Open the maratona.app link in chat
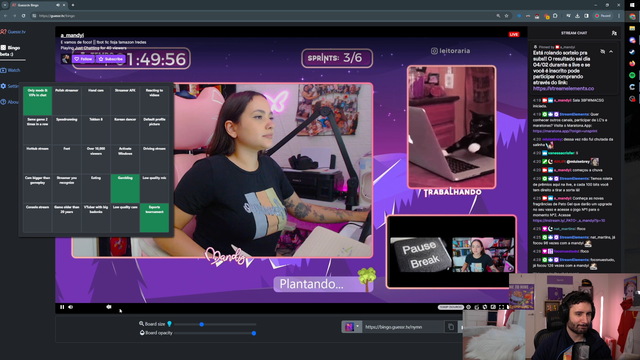The width and height of the screenshot is (640, 360). [565, 131]
